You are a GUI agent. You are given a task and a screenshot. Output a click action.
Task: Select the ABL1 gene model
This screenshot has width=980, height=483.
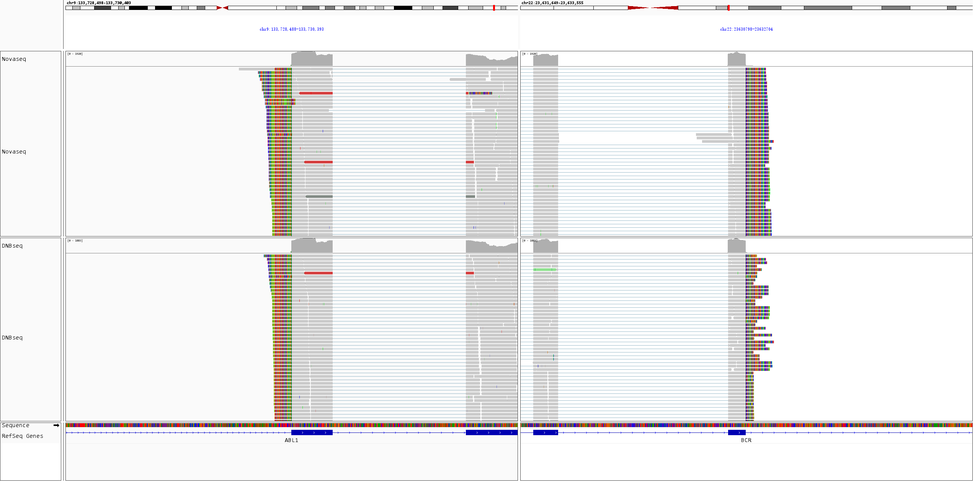[312, 433]
